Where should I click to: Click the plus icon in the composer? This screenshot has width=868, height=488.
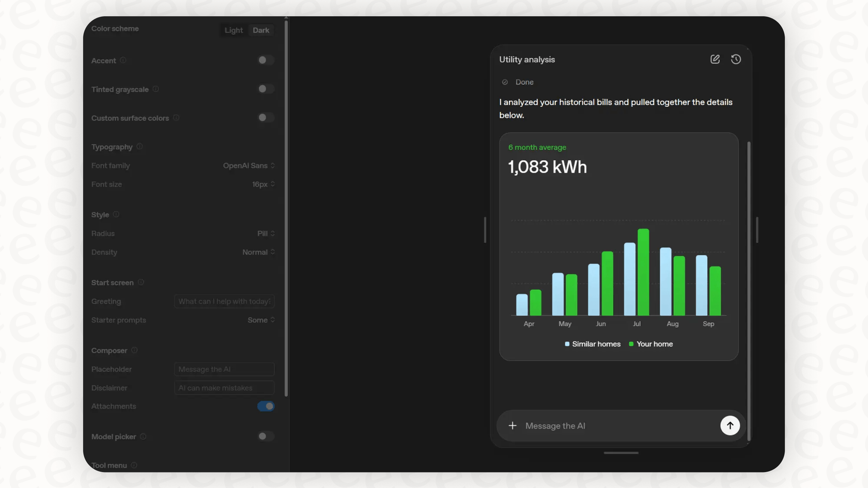click(513, 426)
